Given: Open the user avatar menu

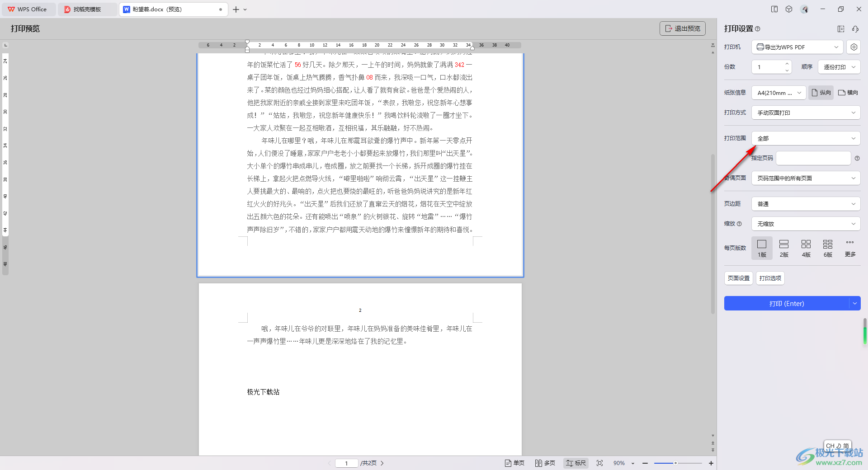Looking at the screenshot, I should click(804, 9).
